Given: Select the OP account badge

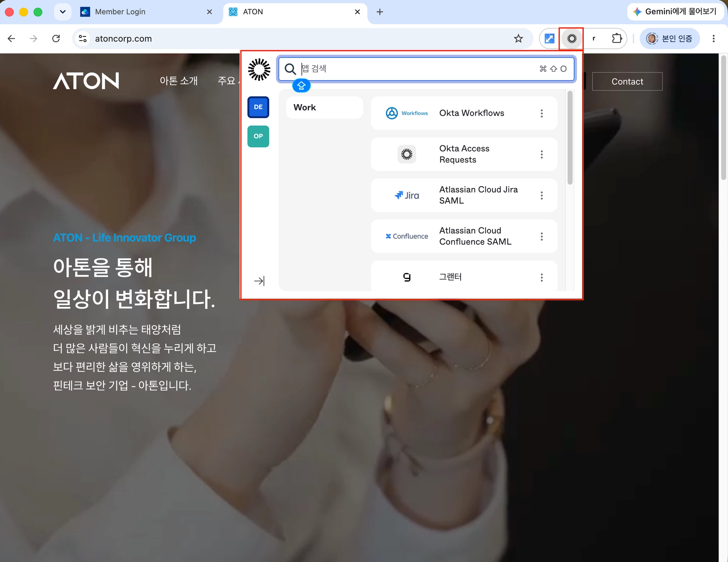Looking at the screenshot, I should click(x=258, y=136).
